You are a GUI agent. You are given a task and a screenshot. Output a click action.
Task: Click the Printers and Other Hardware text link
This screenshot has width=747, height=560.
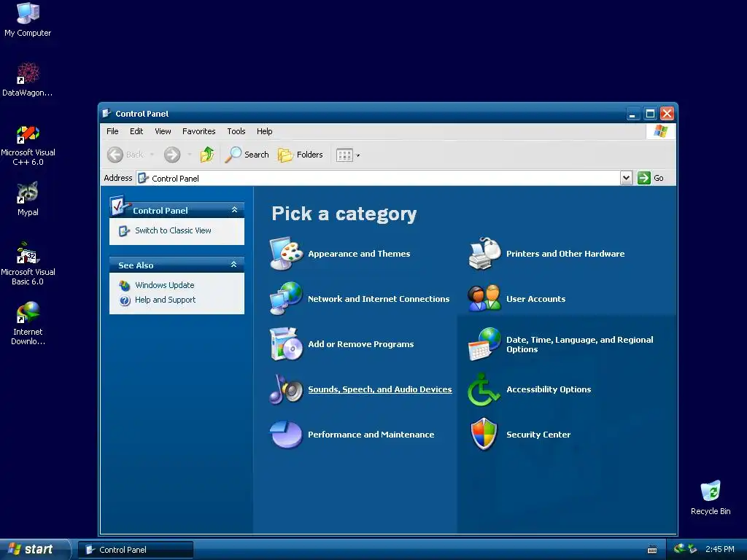[x=565, y=254]
